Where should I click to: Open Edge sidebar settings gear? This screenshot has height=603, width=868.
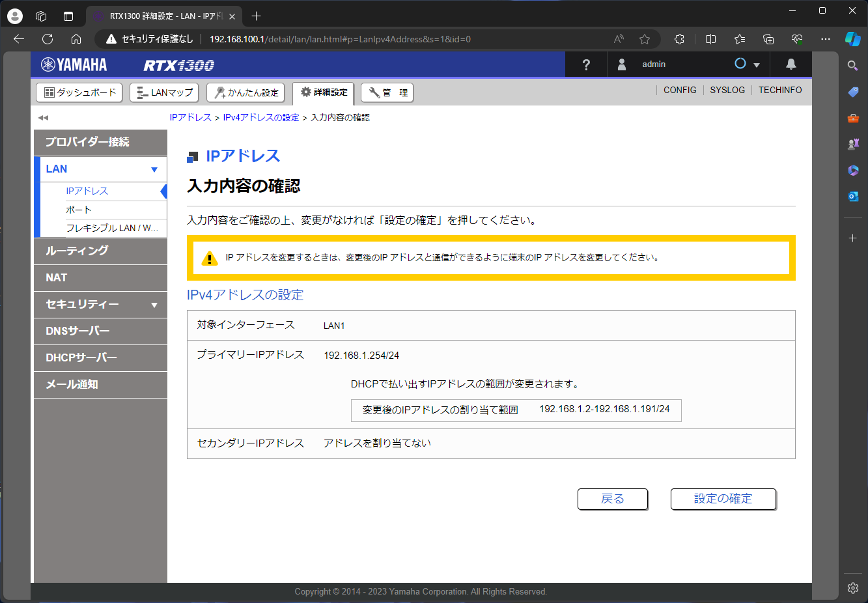pos(853,588)
